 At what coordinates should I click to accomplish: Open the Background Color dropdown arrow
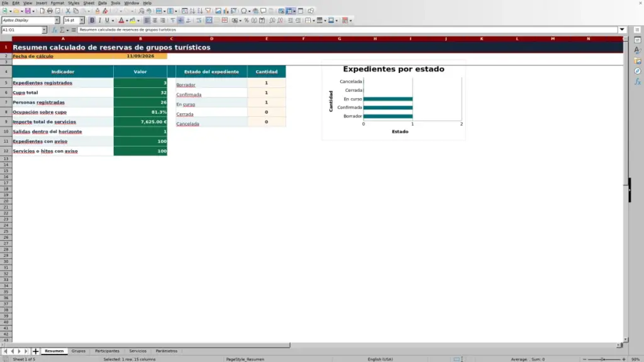pyautogui.click(x=138, y=21)
